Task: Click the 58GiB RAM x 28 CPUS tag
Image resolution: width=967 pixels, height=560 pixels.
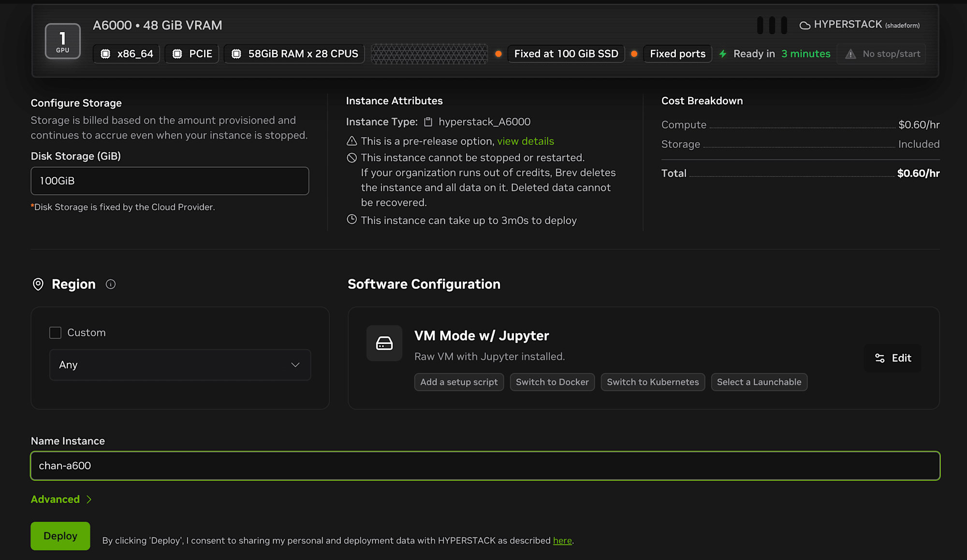Action: coord(294,54)
